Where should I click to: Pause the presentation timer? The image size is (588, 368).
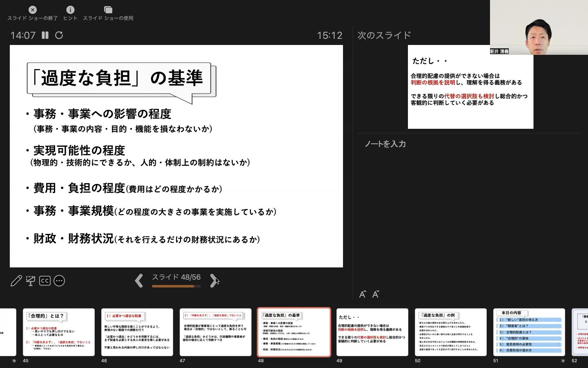tap(45, 35)
